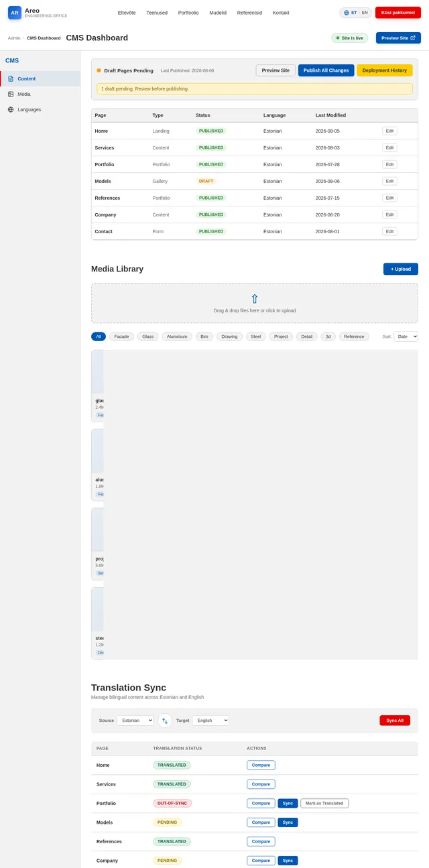Click blue Preview Site button in header
Viewport: 429px width, 868px height.
click(398, 38)
